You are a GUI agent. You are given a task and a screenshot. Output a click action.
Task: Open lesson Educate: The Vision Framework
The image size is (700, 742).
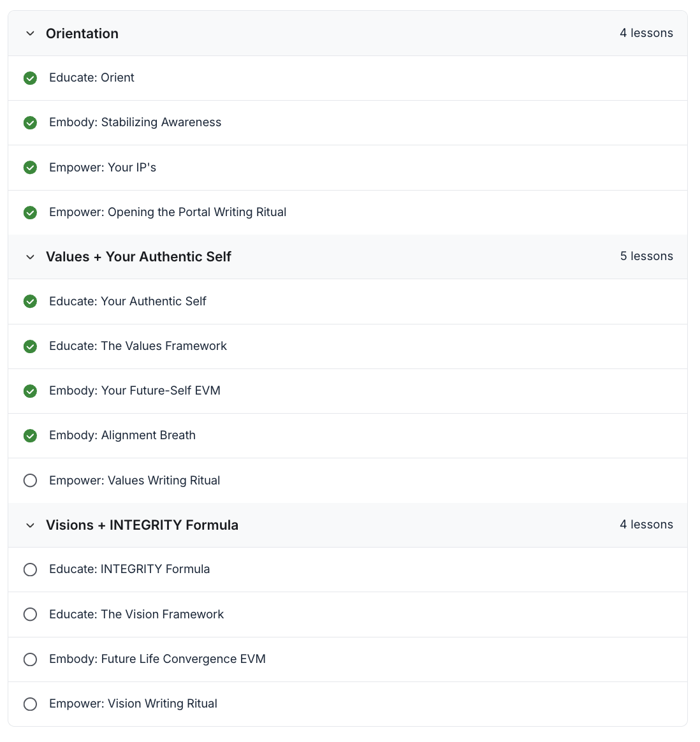tap(137, 615)
